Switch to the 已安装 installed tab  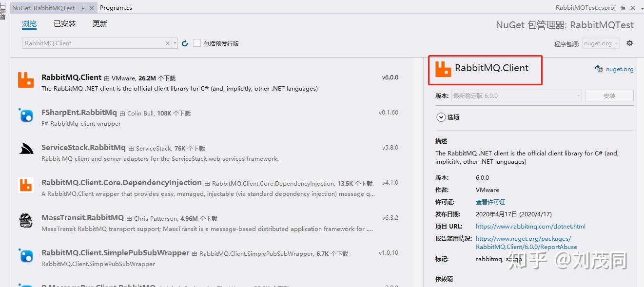coord(64,23)
